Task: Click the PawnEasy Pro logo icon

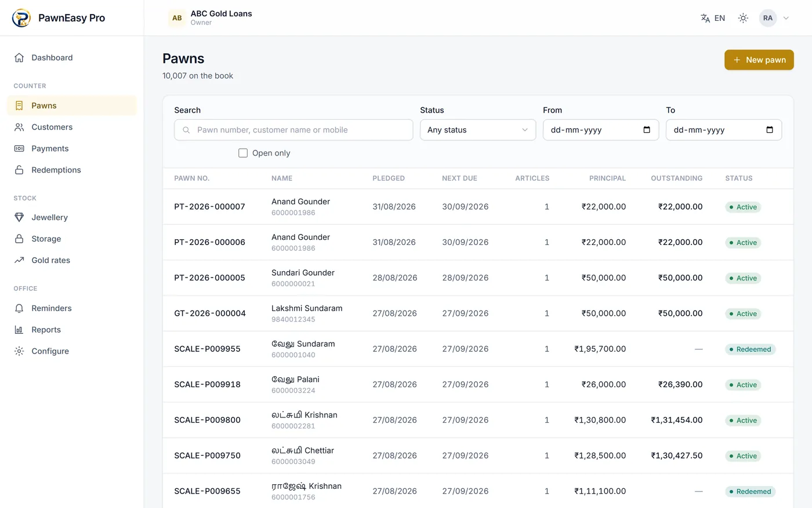Action: (x=21, y=18)
